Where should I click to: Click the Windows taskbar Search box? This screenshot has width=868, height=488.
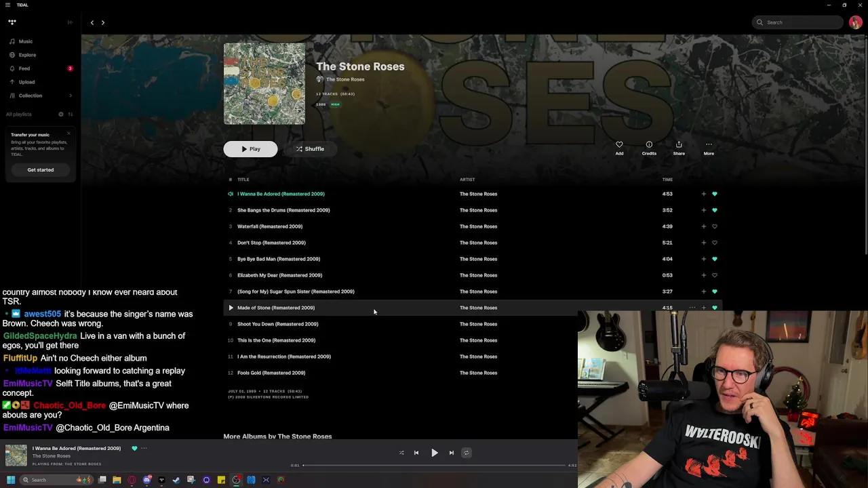point(56,480)
